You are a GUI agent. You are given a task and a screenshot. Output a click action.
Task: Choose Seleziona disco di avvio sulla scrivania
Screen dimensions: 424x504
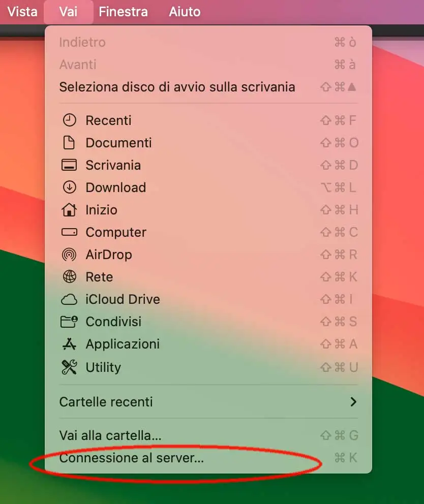click(x=208, y=87)
